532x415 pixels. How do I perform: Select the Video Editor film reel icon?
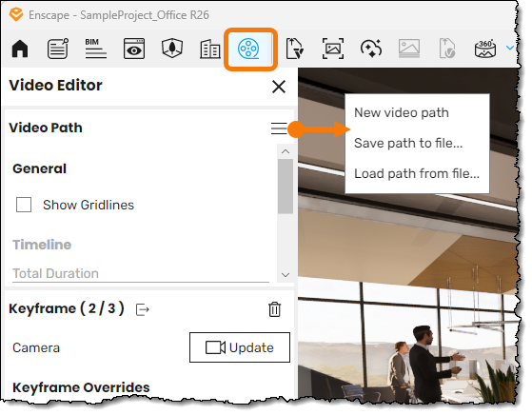(x=248, y=49)
